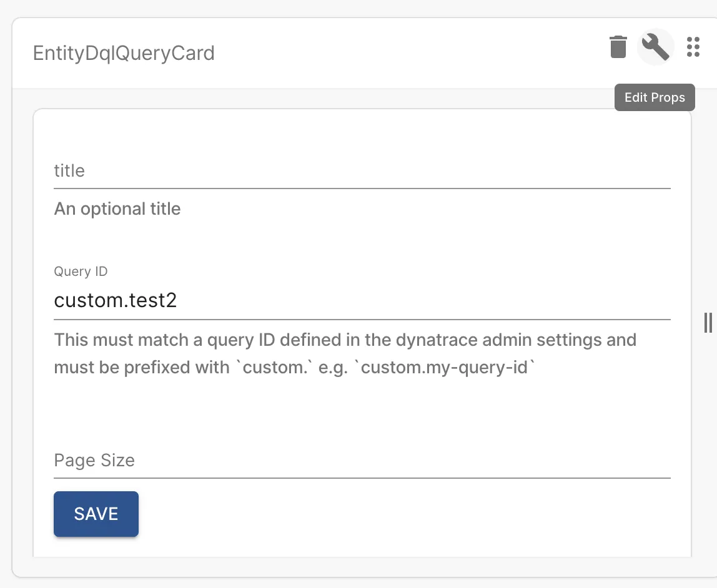Click the vertical resize handle on the right edge
The height and width of the screenshot is (588, 717).
coord(708,322)
